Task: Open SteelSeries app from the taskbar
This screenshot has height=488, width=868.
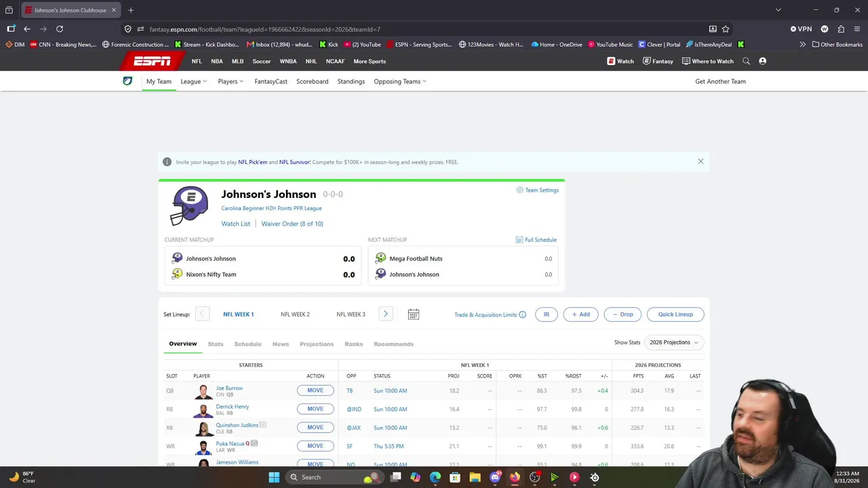Action: (595, 477)
